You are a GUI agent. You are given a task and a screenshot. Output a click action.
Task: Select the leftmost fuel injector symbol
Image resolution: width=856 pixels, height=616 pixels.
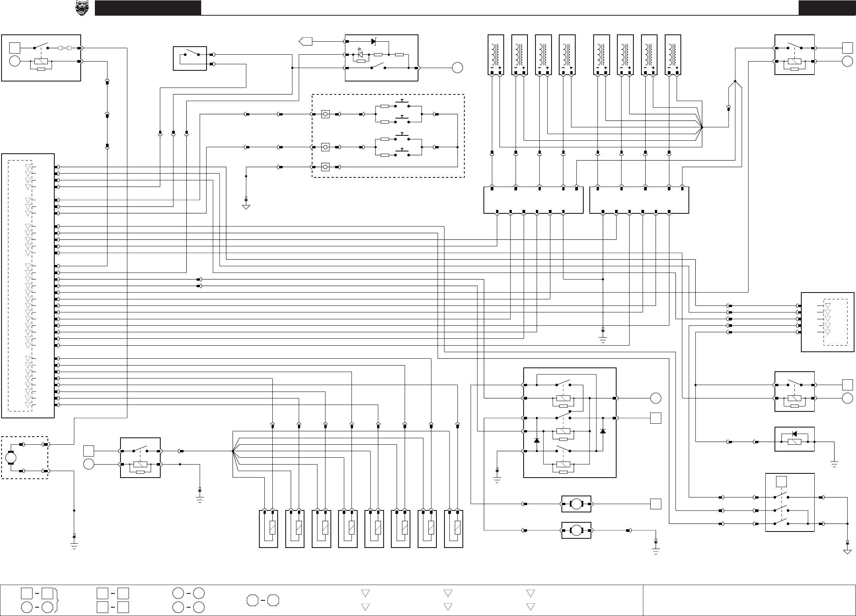(269, 528)
